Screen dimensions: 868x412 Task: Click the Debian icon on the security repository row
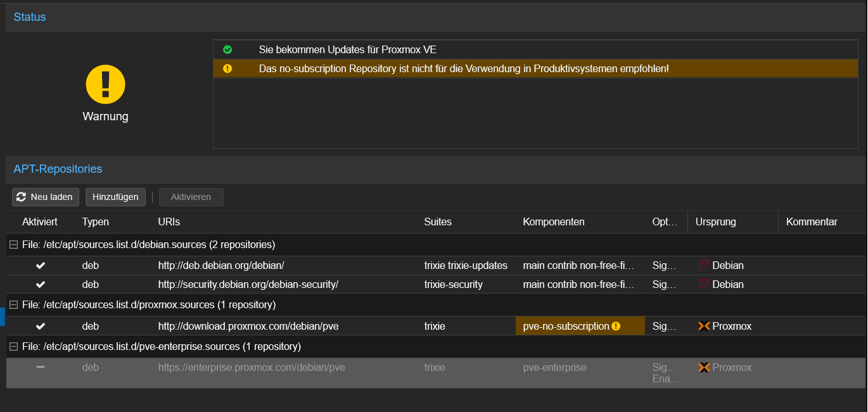[x=705, y=284]
